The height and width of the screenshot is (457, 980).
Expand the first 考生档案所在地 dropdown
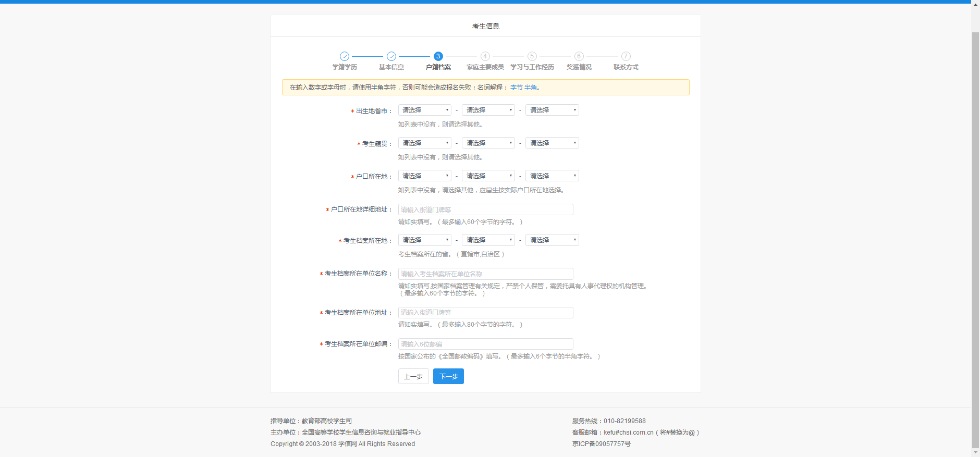[x=424, y=240]
